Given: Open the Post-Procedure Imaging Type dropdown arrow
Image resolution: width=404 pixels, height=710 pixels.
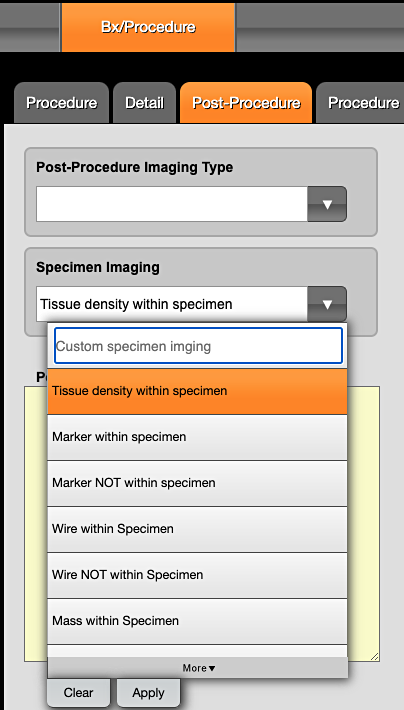Looking at the screenshot, I should (x=327, y=204).
